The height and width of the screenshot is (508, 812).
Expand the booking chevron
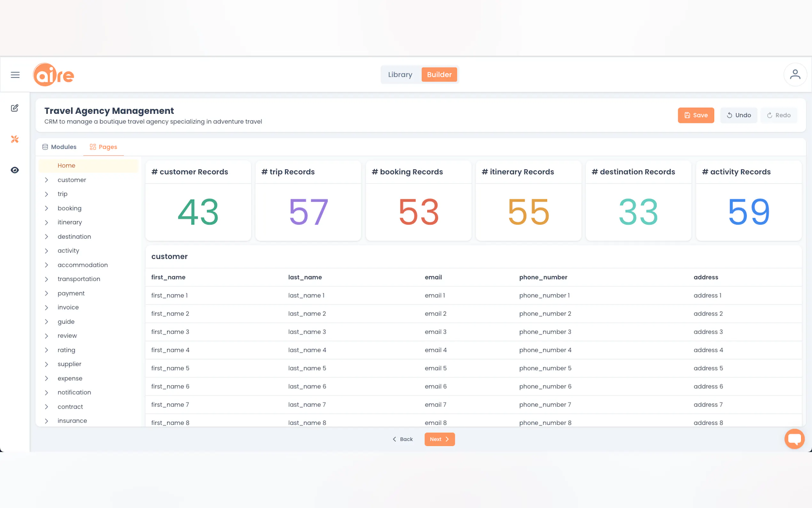click(x=46, y=208)
